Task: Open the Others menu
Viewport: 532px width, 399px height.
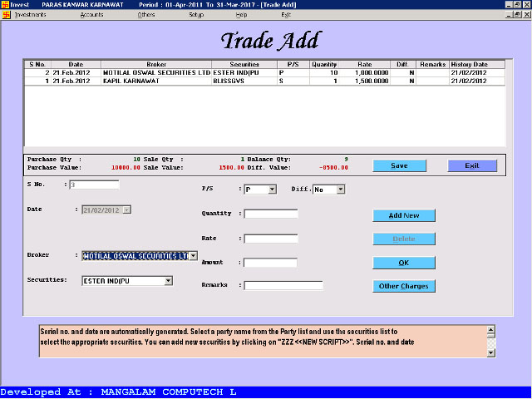Action: tap(146, 15)
